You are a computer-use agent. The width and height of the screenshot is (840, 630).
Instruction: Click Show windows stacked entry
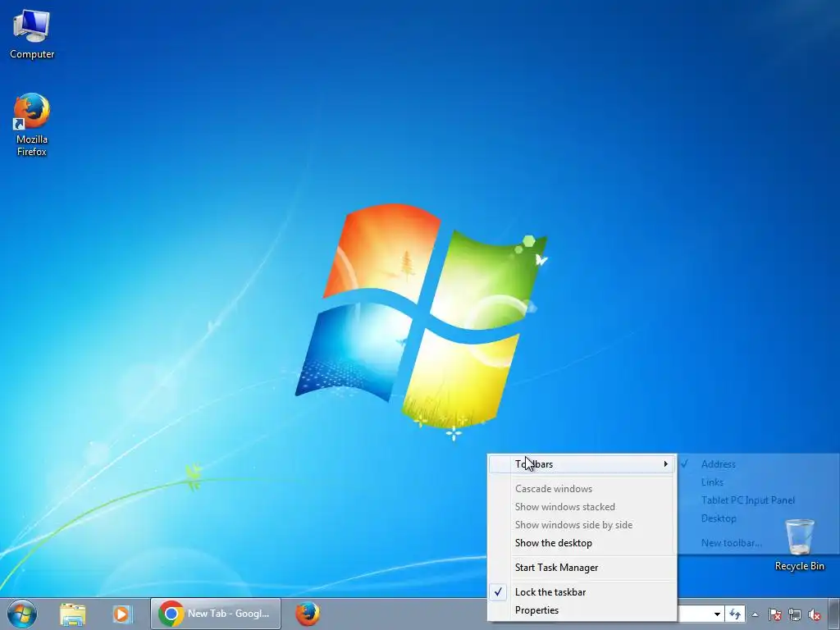pos(582,507)
